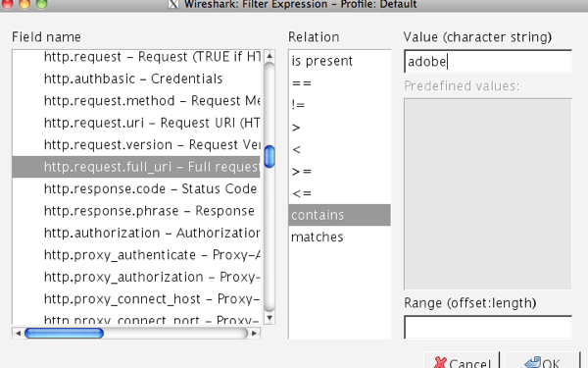Choose the 'is present' relation
588x368 pixels.
coord(339,61)
